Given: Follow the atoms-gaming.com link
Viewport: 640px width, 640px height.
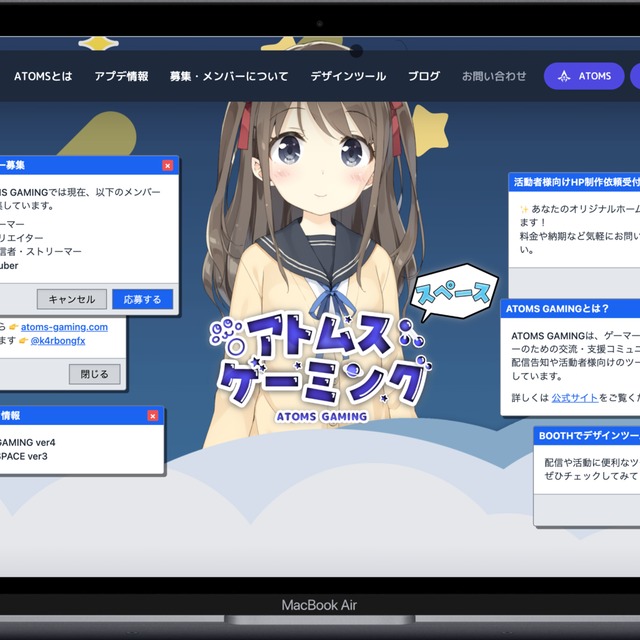Looking at the screenshot, I should tap(64, 327).
